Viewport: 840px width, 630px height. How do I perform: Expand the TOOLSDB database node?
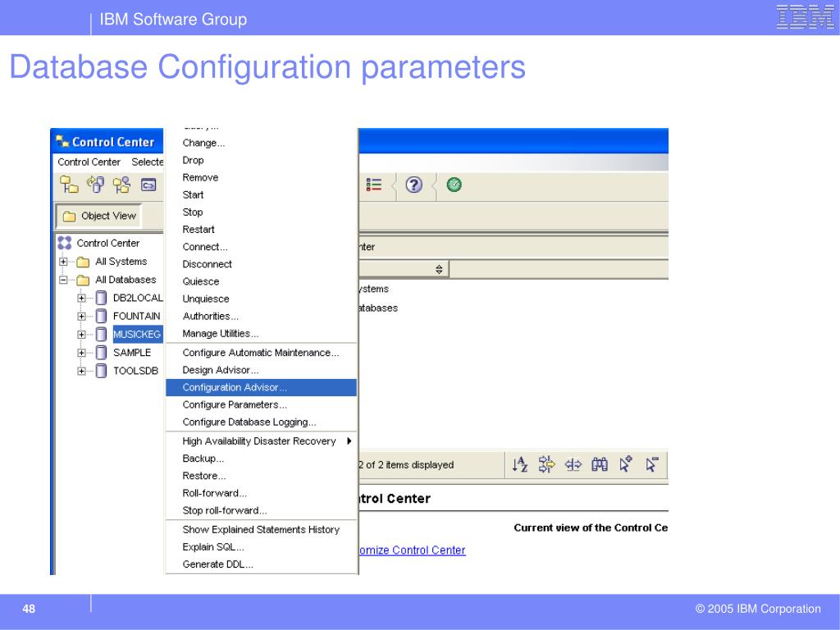pyautogui.click(x=81, y=372)
